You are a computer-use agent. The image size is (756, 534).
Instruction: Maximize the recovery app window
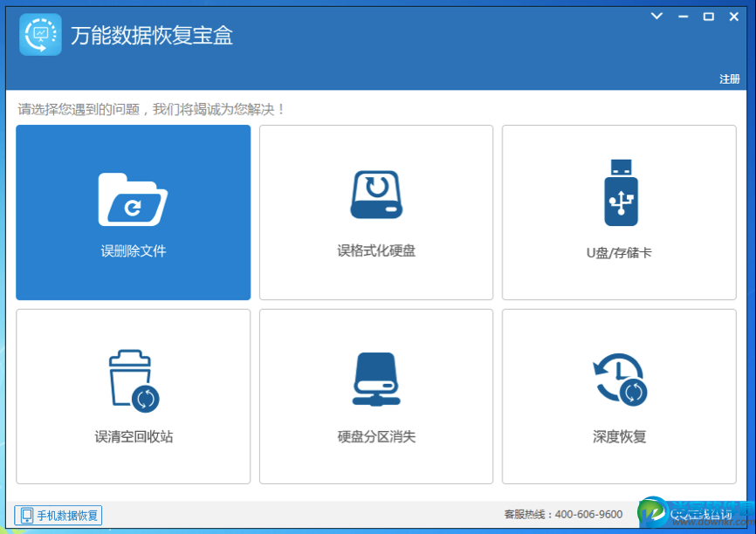tap(708, 17)
